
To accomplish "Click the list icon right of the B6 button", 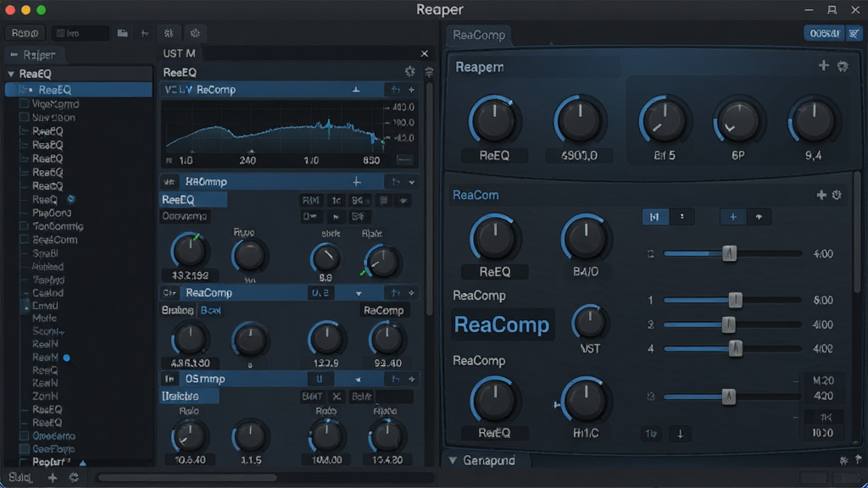I will pyautogui.click(x=384, y=200).
